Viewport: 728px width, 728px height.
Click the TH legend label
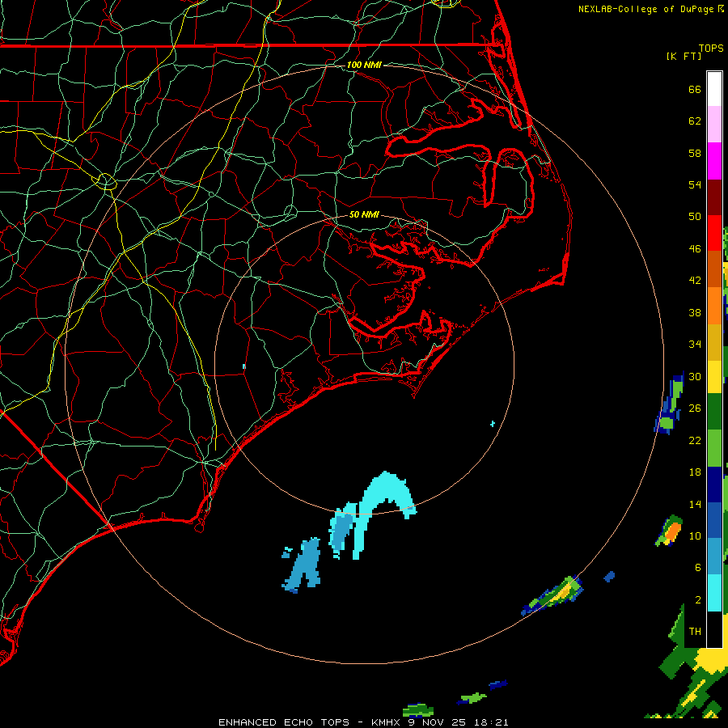coord(695,632)
